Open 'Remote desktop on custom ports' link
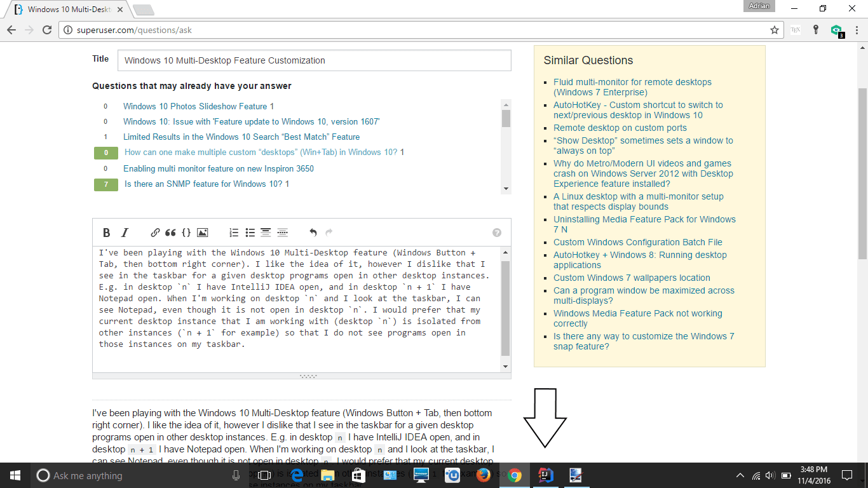 coord(620,128)
